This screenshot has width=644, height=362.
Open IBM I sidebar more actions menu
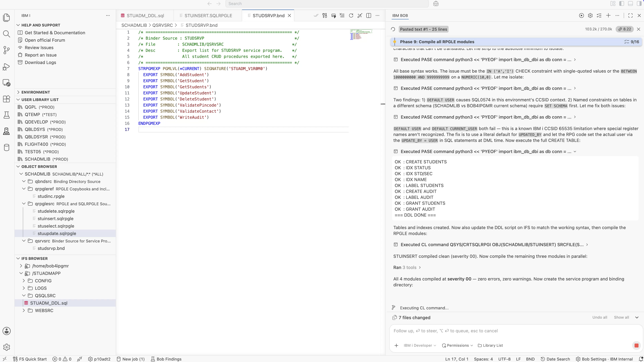(x=108, y=16)
